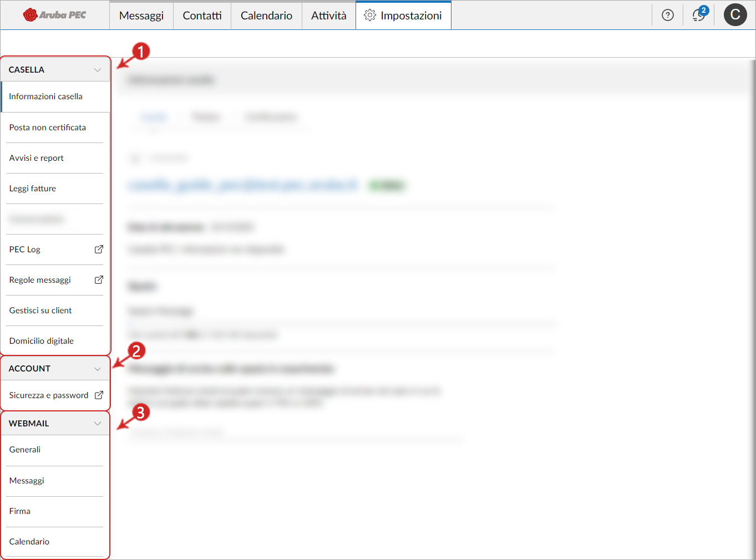This screenshot has width=756, height=560.
Task: Collapse the ACCOUNT section chevron
Action: (x=98, y=369)
